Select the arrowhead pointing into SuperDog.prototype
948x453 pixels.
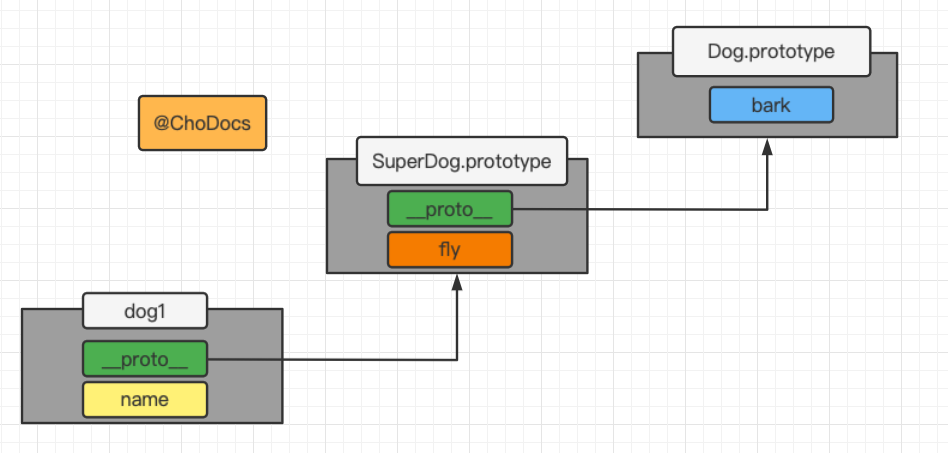[457, 282]
